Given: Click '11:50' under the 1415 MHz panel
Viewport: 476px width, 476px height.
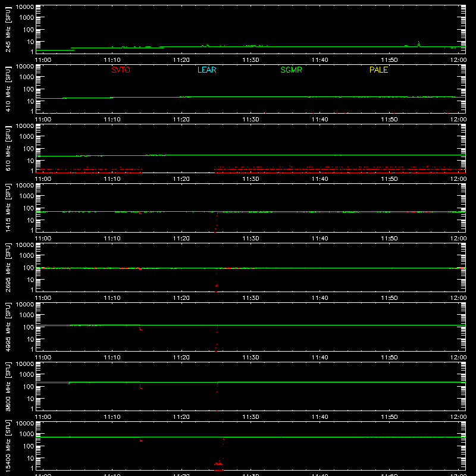Looking at the screenshot, I should pos(389,239).
